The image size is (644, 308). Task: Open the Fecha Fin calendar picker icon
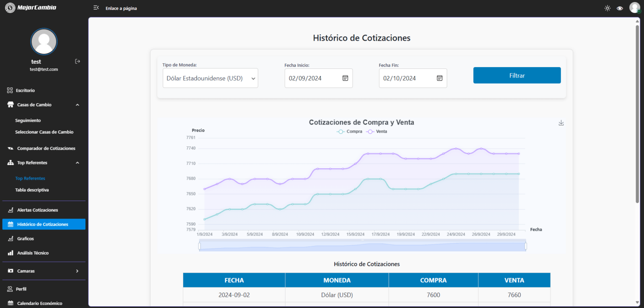(439, 78)
